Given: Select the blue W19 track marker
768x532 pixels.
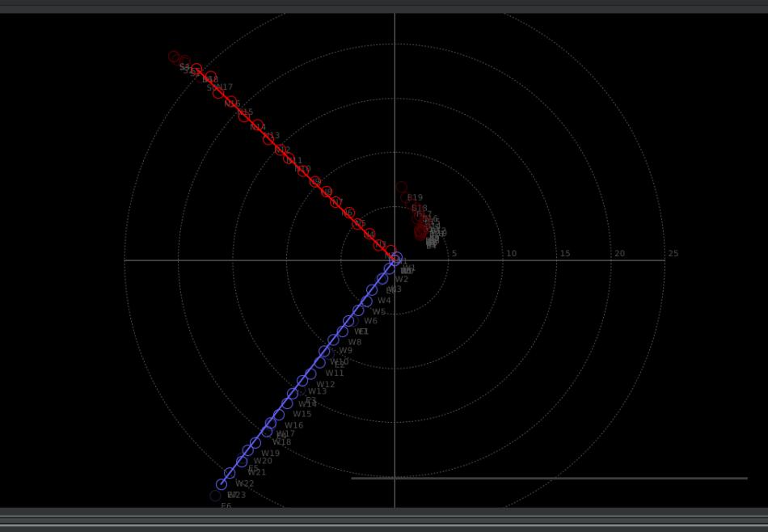Looking at the screenshot, I should (x=248, y=451).
